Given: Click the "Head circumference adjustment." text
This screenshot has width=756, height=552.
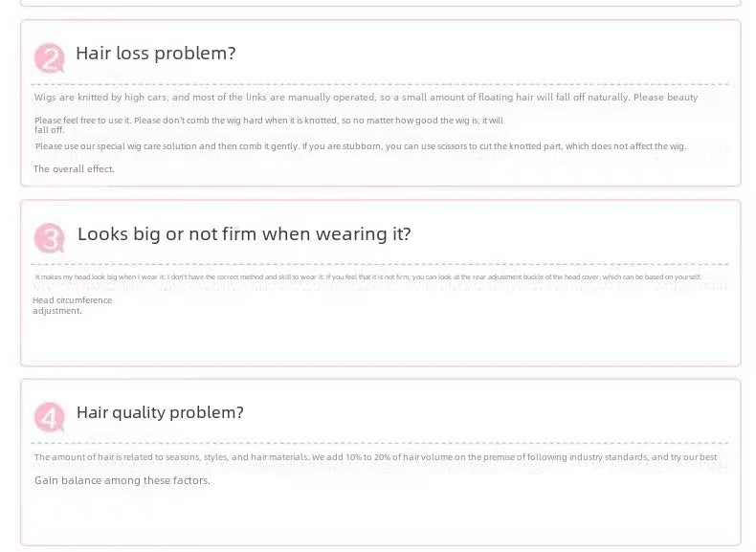Looking at the screenshot, I should 72,305.
